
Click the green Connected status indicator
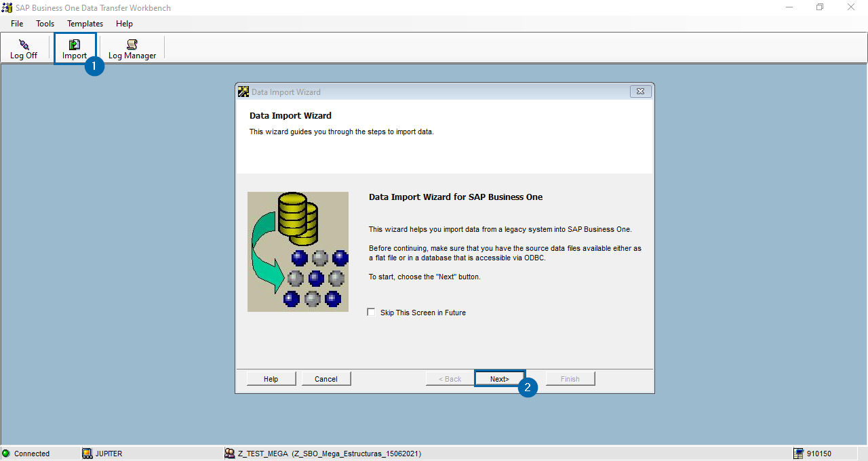coord(6,454)
